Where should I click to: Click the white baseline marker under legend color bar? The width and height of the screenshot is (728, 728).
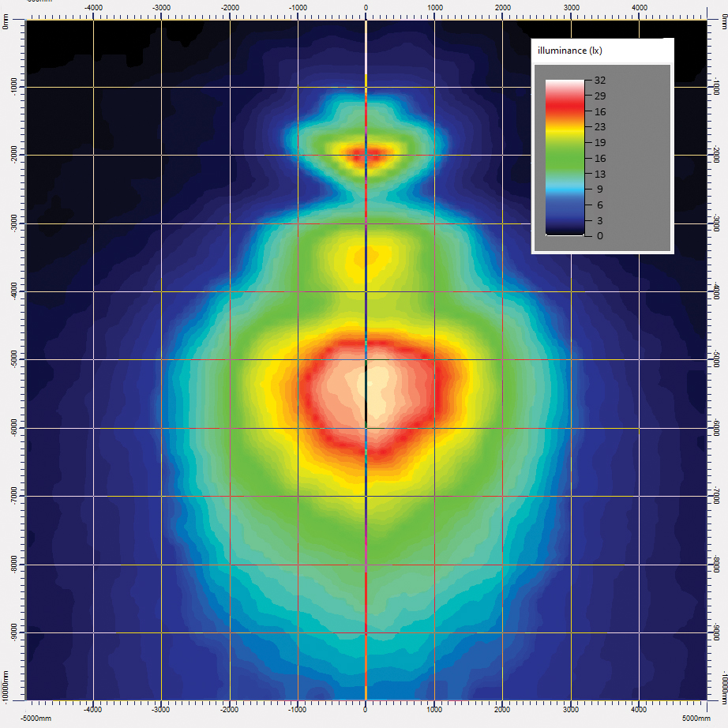[564, 235]
